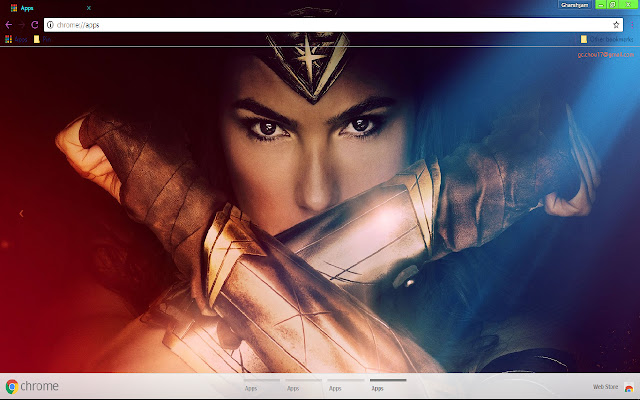Go to previous apps page with left chevron
The height and width of the screenshot is (400, 640).
click(x=21, y=213)
